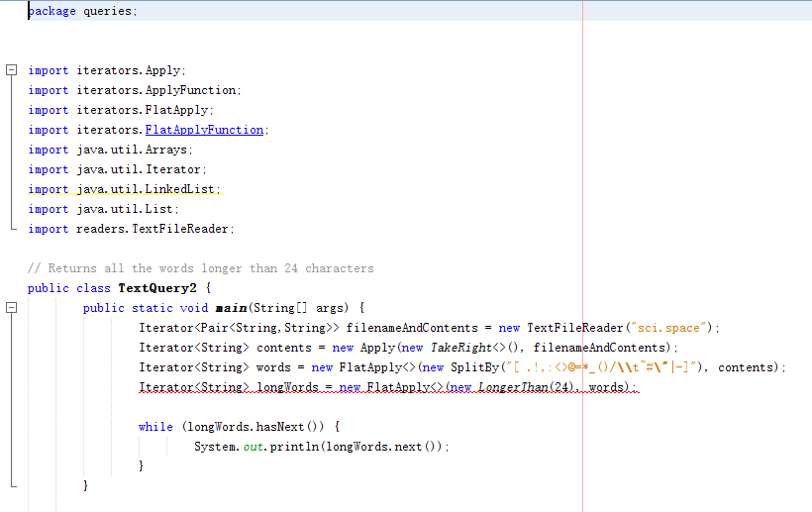Click the SplitBy delimiter string literal

point(601,367)
